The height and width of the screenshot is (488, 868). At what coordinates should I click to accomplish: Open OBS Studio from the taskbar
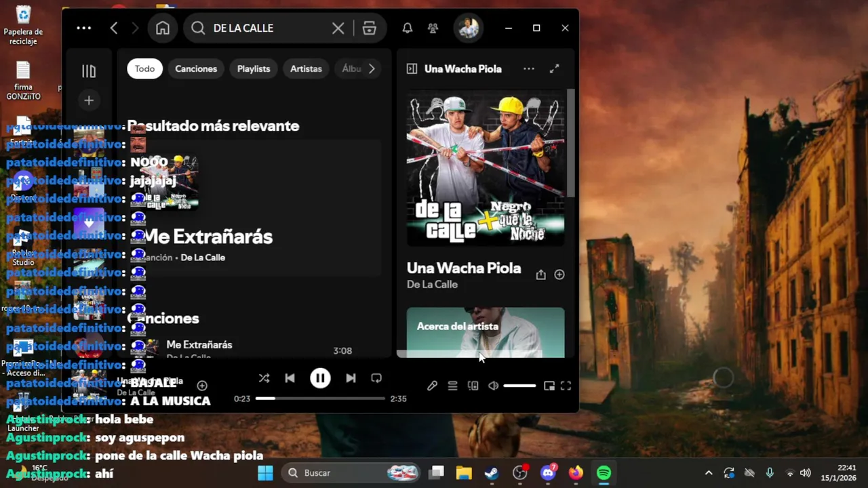[x=520, y=473]
